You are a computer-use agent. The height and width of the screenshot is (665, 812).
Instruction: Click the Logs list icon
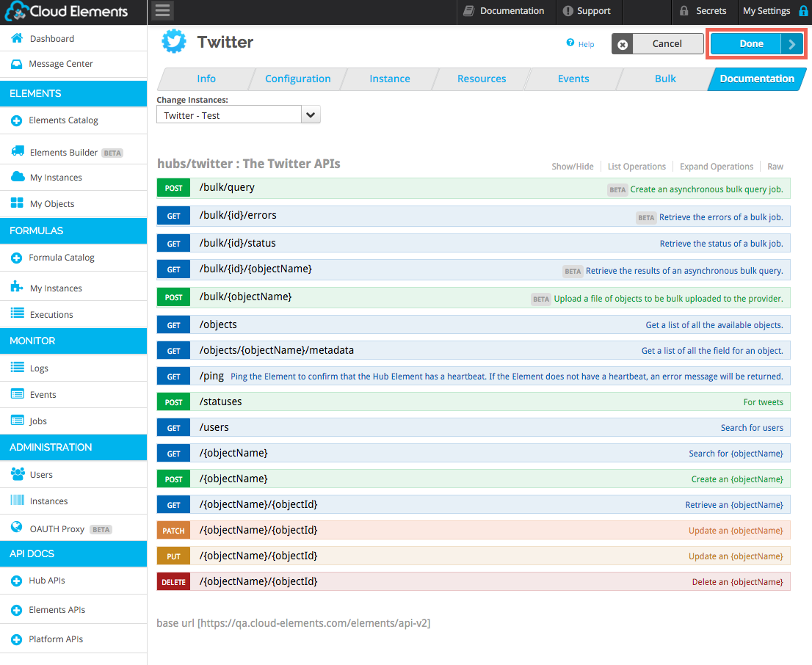(18, 367)
